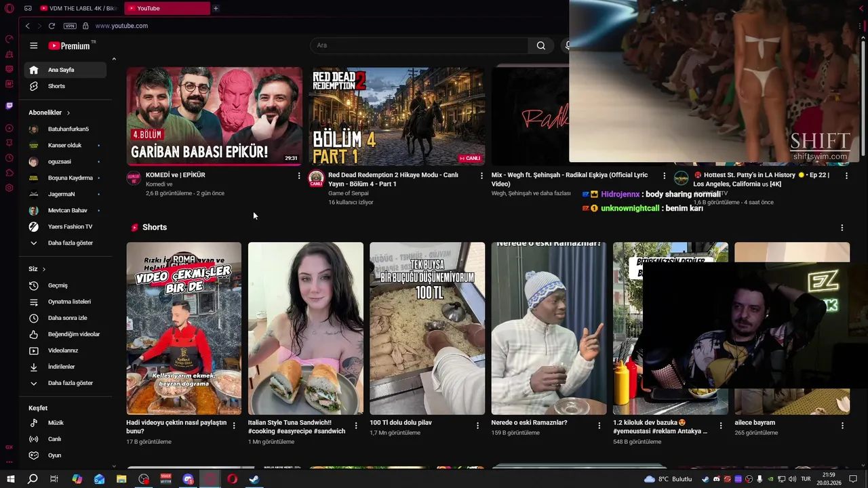Image resolution: width=868 pixels, height=488 pixels.
Task: Click the YouTube Premium logo
Action: tap(71, 45)
